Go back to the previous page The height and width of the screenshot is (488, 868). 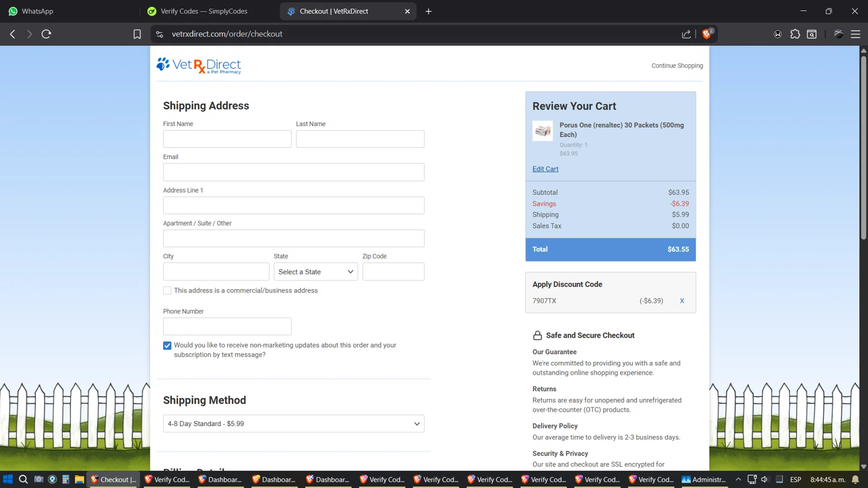(13, 34)
